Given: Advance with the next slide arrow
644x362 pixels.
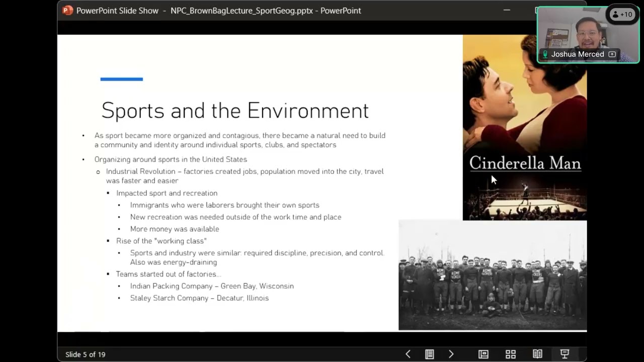Looking at the screenshot, I should point(451,354).
